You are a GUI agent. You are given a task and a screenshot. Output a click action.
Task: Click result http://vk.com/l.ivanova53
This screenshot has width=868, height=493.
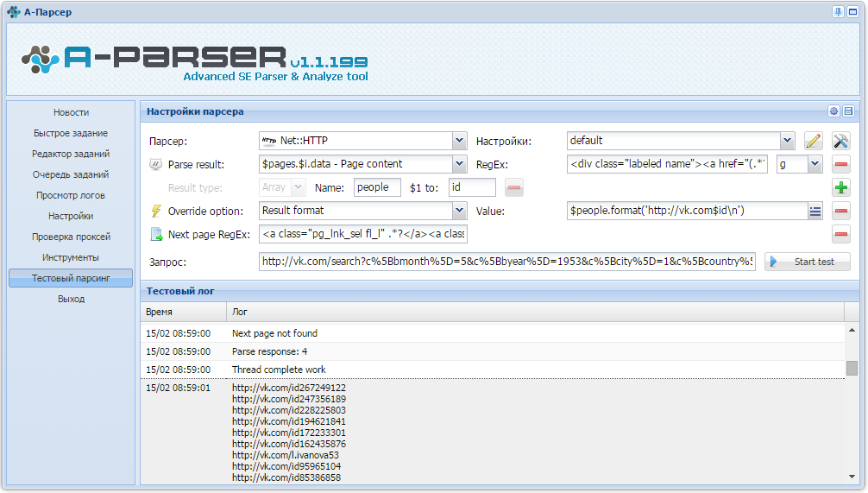(286, 455)
